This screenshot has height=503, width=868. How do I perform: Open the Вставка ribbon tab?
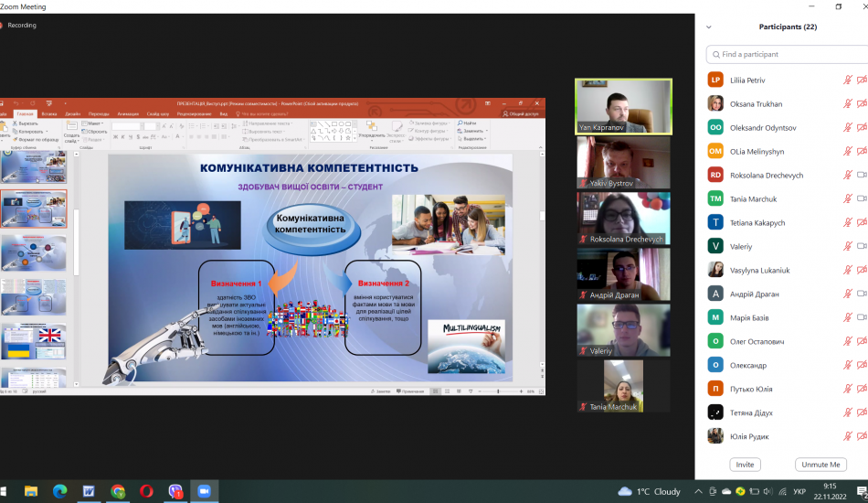(x=48, y=113)
